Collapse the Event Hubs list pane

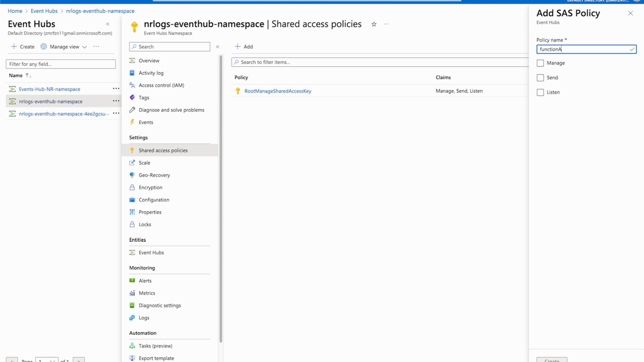(108, 24)
